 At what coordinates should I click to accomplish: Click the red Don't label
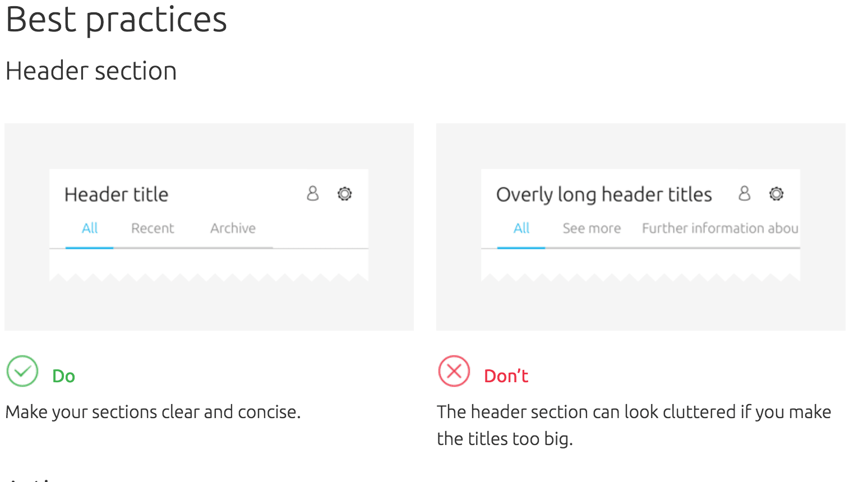click(506, 376)
